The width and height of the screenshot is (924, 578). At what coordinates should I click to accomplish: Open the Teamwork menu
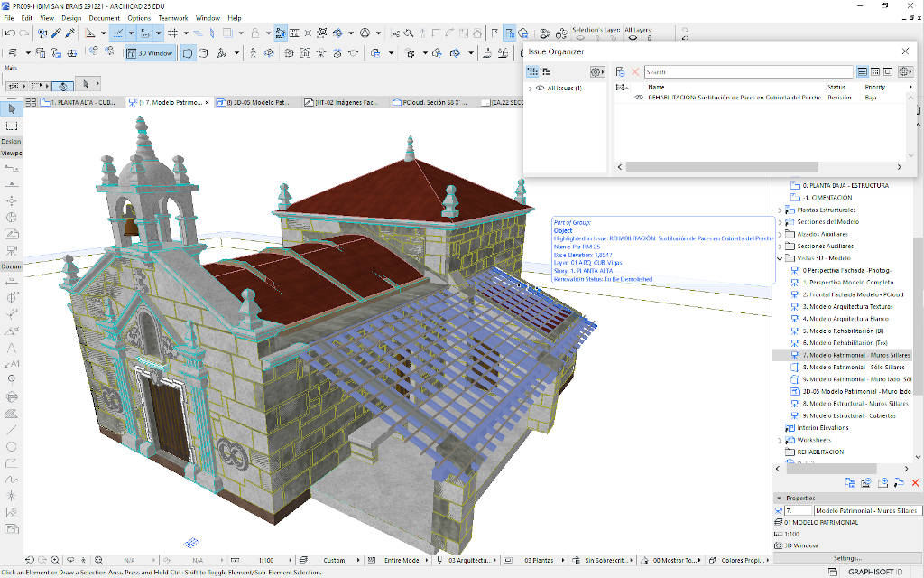point(173,18)
